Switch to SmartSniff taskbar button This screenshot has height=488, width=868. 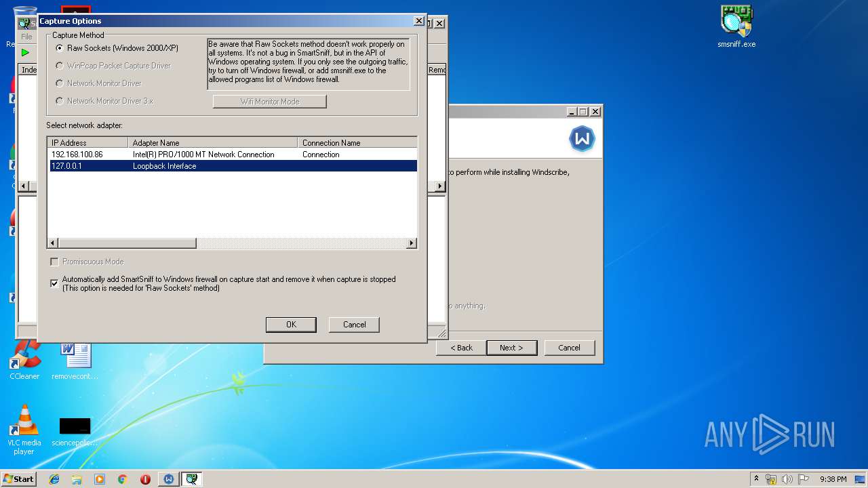click(x=193, y=479)
